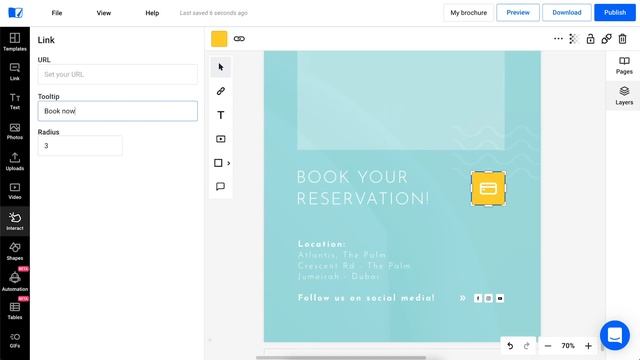Click the Tooltip input field

coord(118,111)
